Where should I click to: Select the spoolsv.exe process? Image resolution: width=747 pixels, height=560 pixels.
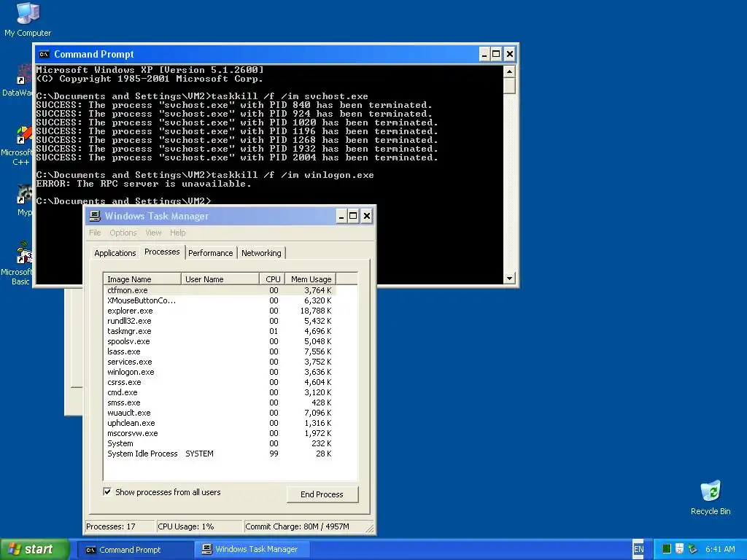(220, 341)
